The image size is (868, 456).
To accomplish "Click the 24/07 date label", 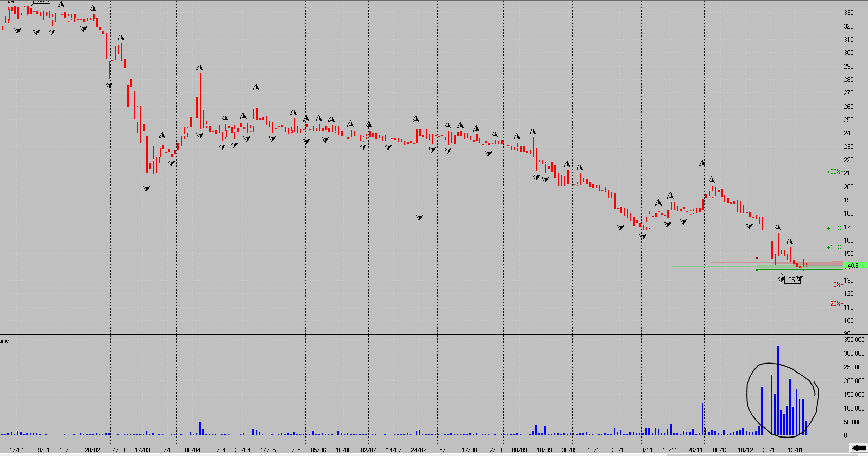I will tap(419, 450).
